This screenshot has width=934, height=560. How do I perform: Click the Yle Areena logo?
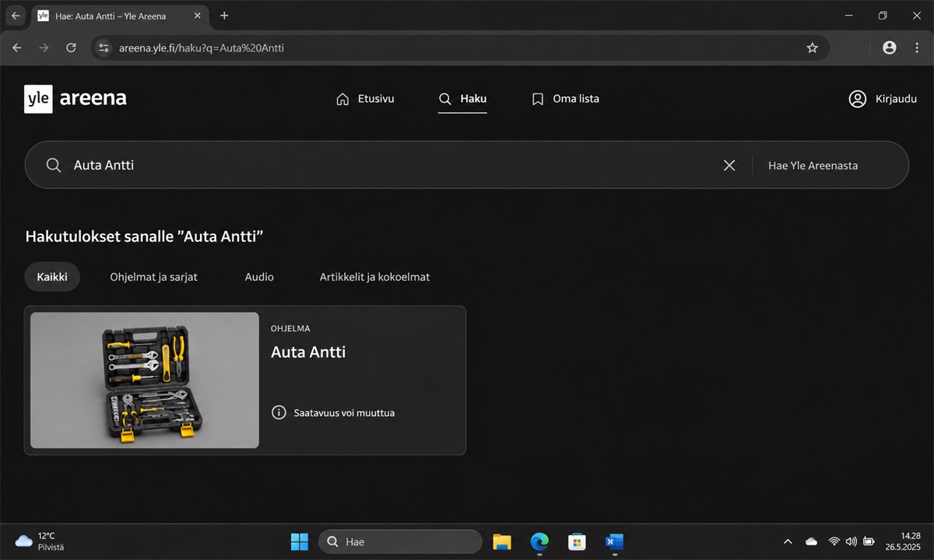[75, 99]
